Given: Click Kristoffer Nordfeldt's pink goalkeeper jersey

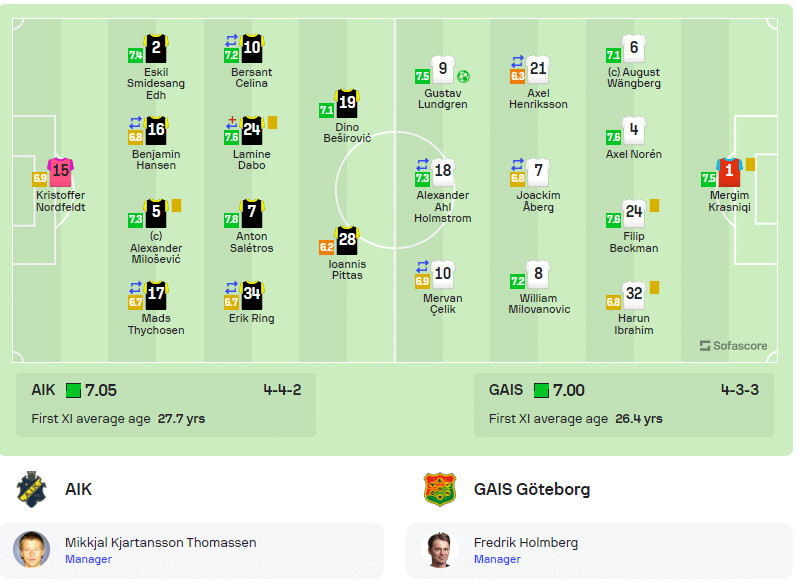Looking at the screenshot, I should 60,172.
